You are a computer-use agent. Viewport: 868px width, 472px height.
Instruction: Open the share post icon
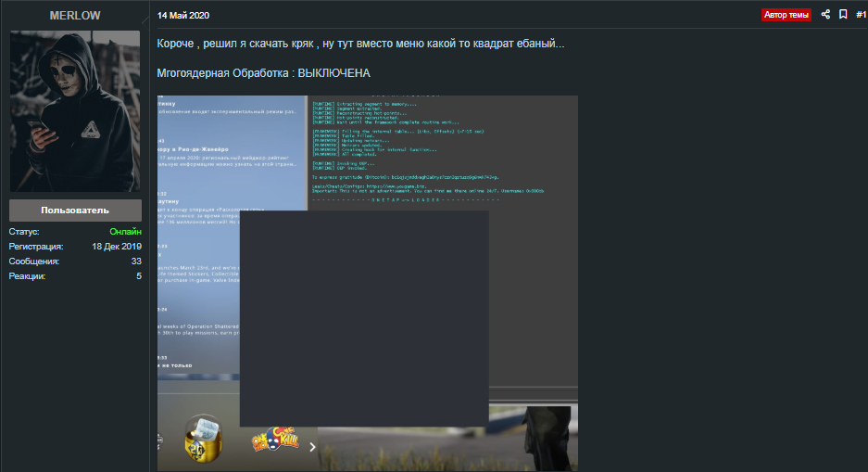pos(825,15)
